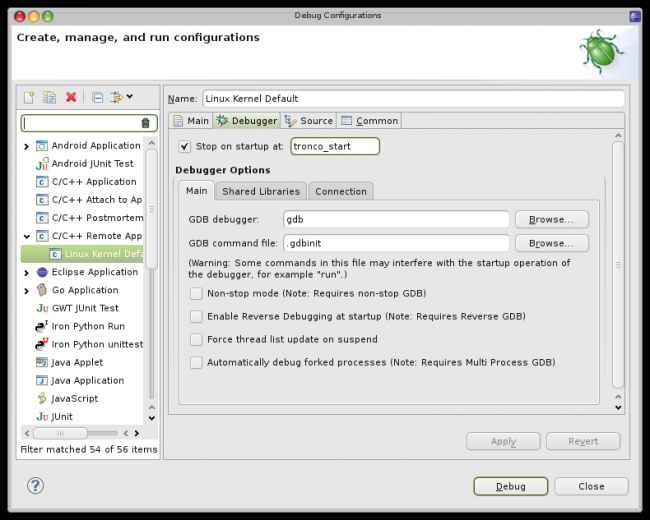Click the Debugger panel vertical scrollbar
650x520 pixels.
[618, 265]
